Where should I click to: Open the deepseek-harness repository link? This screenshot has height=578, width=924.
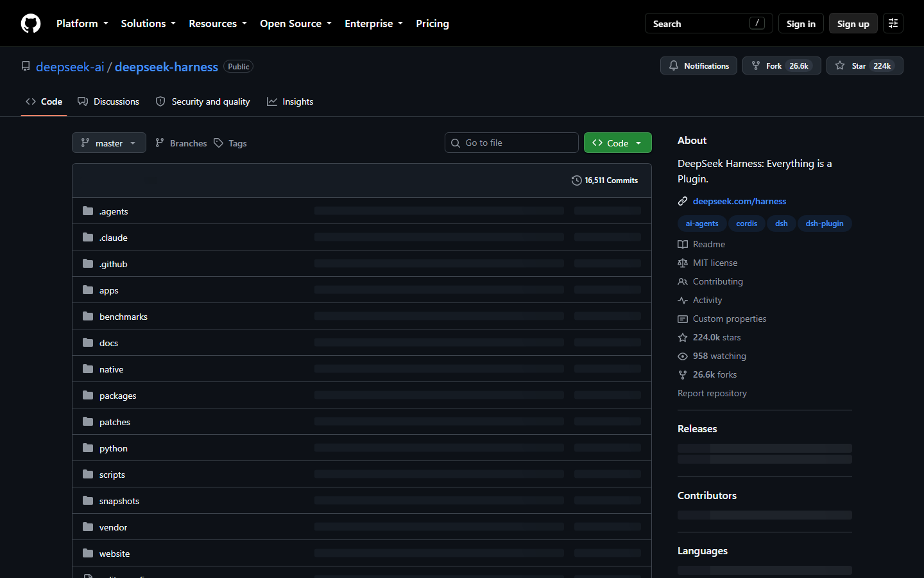[166, 67]
